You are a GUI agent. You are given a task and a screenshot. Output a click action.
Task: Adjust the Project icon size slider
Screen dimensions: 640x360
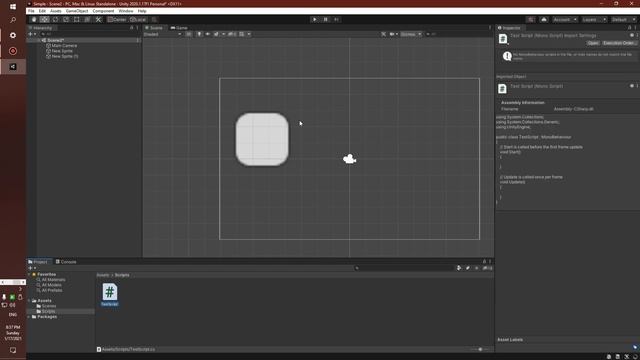(x=479, y=349)
